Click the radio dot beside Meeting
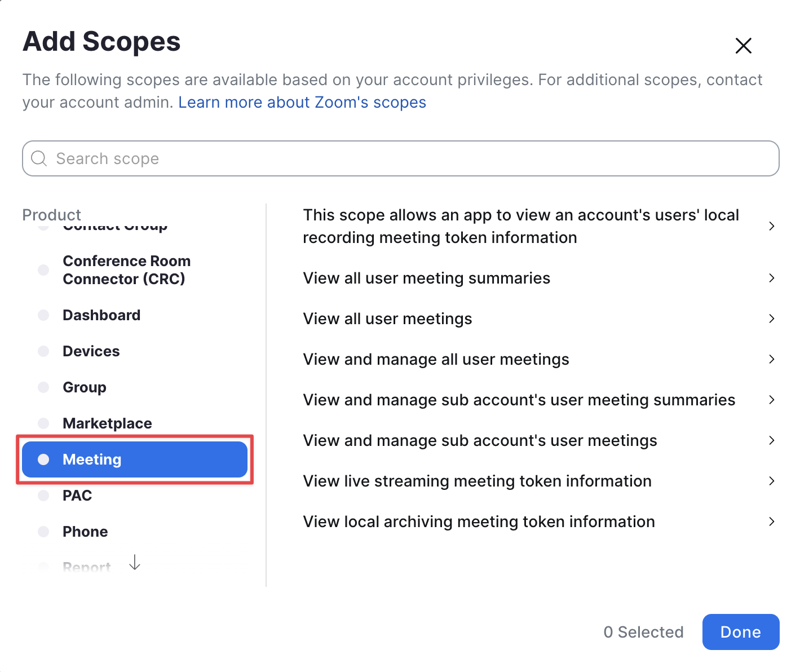 [43, 459]
